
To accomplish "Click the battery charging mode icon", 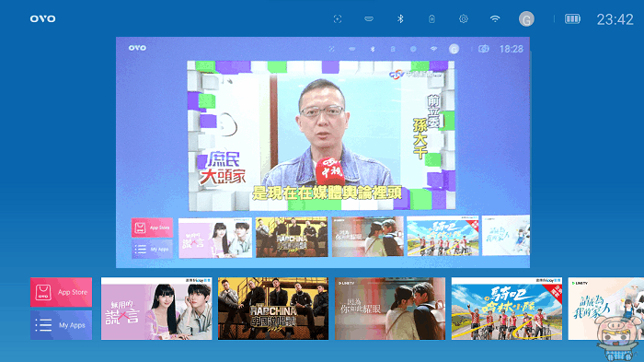I will point(431,19).
